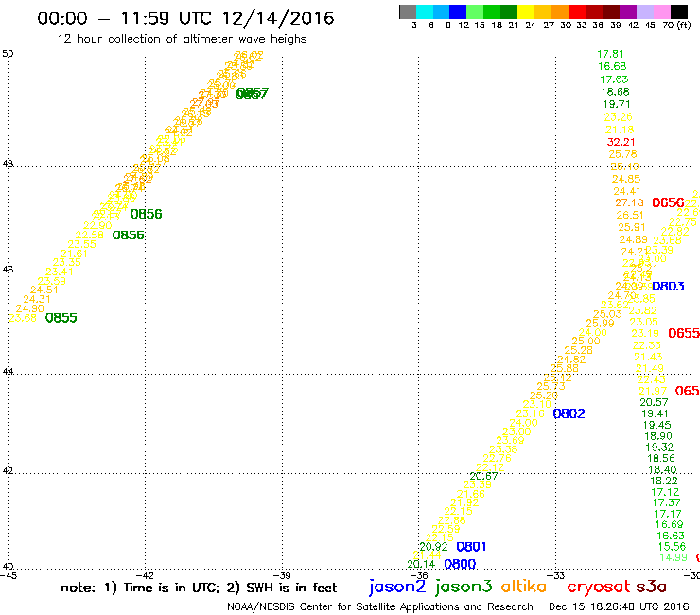Click the dark blue 12 ft legend swatch
This screenshot has width=700, height=615.
coord(458,11)
